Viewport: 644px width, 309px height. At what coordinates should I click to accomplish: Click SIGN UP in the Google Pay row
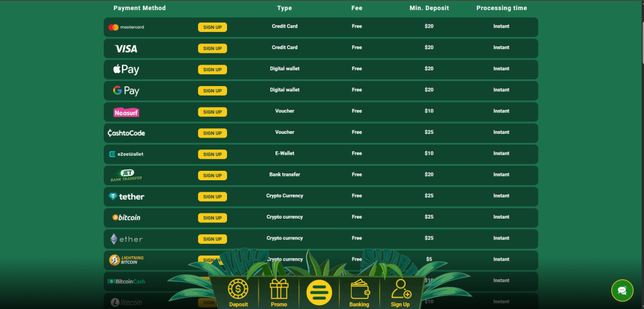213,90
